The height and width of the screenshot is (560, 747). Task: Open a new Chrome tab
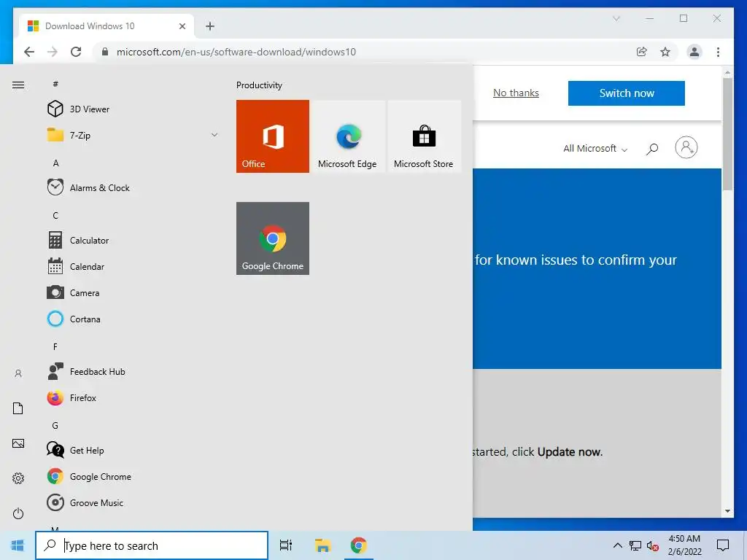tap(210, 26)
